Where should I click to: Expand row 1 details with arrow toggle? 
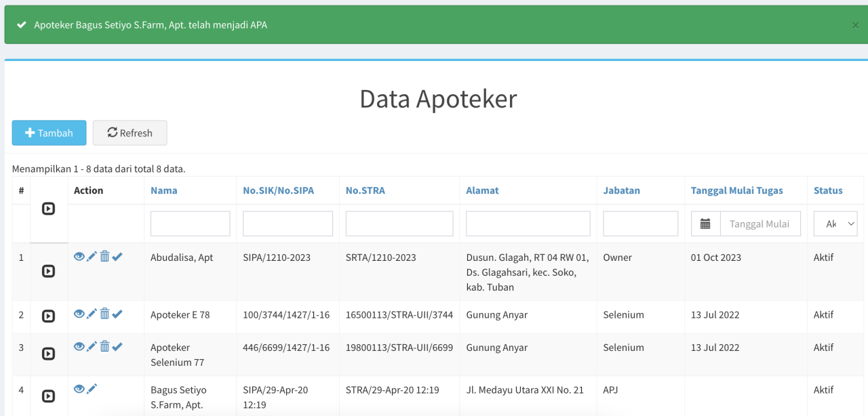click(x=48, y=271)
